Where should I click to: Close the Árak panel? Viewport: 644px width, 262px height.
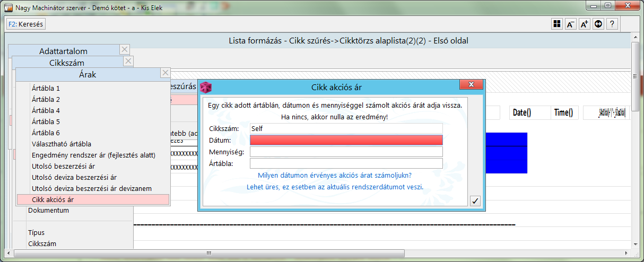coord(166,73)
